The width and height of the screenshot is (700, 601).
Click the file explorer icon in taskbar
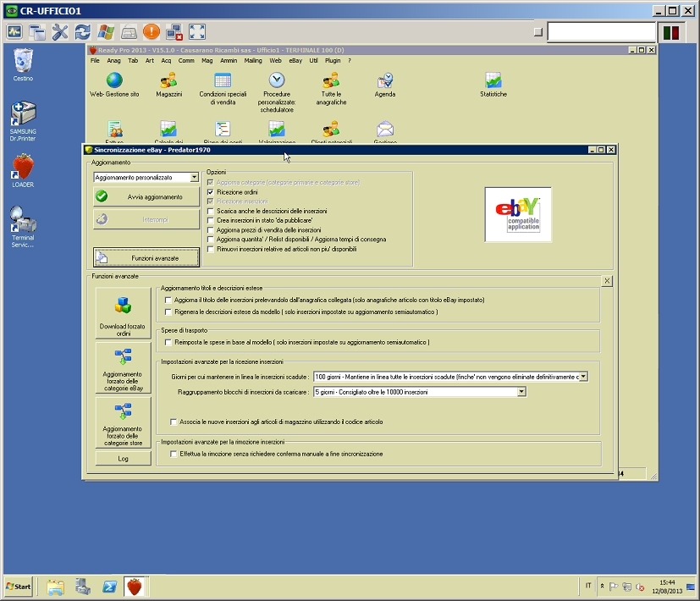[55, 587]
